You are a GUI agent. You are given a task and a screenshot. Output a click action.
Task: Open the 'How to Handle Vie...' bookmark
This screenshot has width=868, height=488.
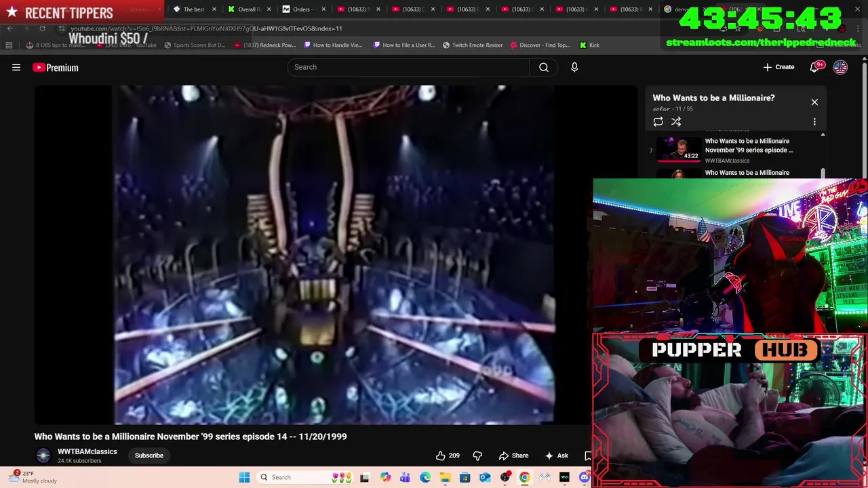click(x=333, y=45)
